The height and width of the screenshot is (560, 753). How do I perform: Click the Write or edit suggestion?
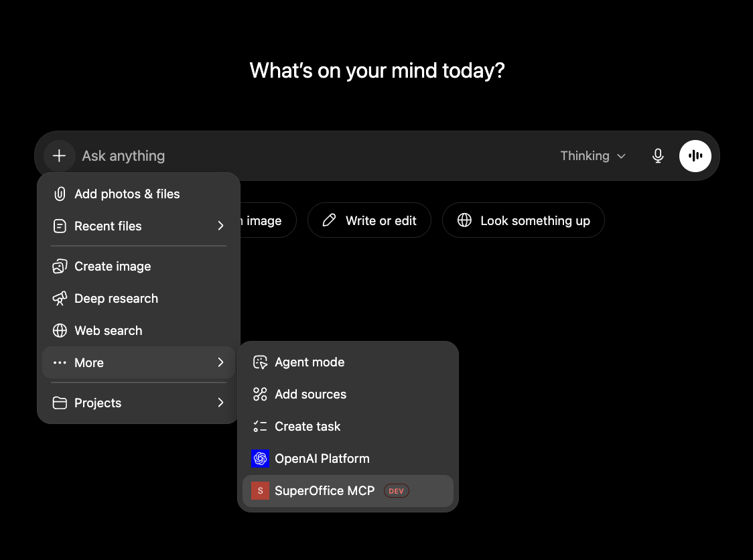(x=369, y=220)
